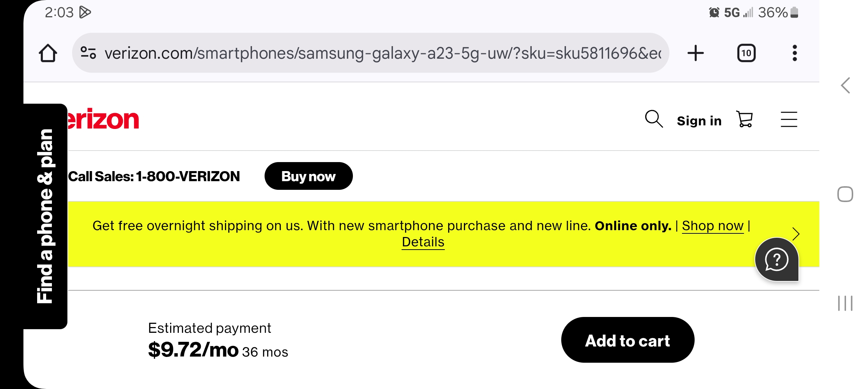The height and width of the screenshot is (389, 868).
Task: Open tab switcher showing 10 tabs
Action: pyautogui.click(x=746, y=53)
